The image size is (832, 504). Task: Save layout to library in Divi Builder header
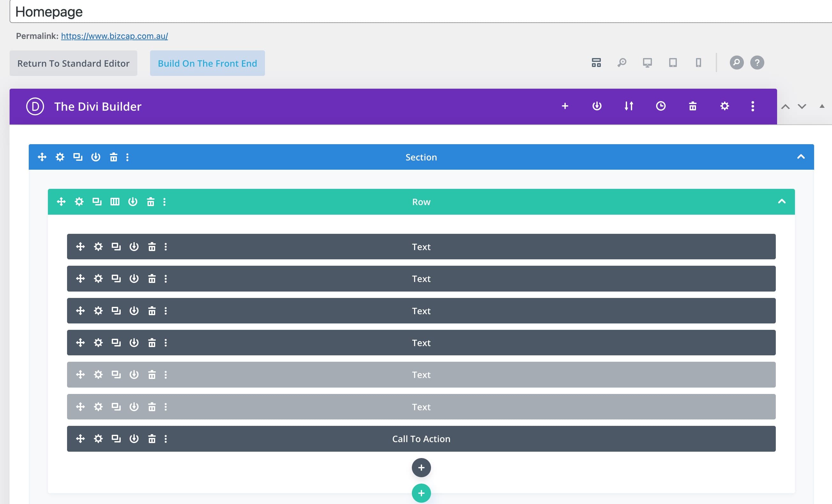pyautogui.click(x=597, y=106)
